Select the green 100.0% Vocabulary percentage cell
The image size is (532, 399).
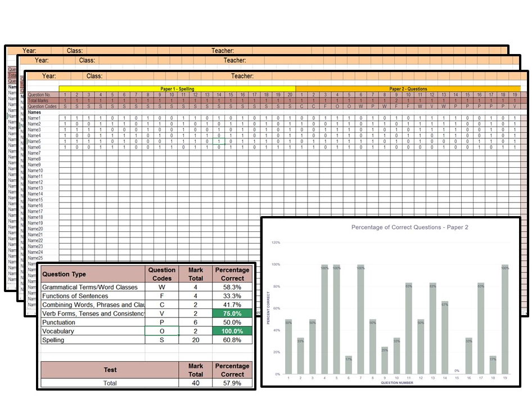coord(232,331)
